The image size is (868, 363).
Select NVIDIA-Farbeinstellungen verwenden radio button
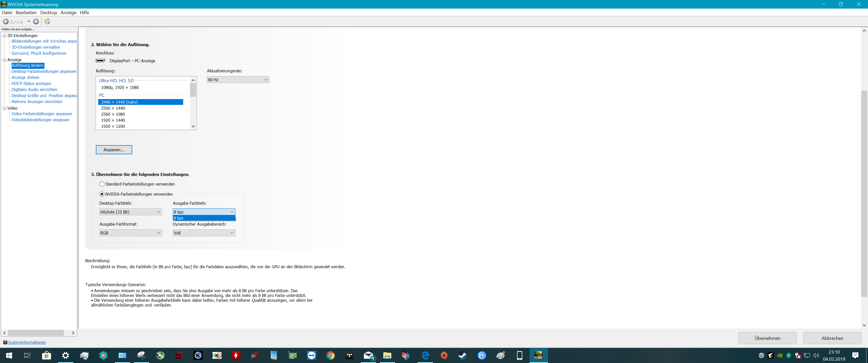tap(102, 194)
